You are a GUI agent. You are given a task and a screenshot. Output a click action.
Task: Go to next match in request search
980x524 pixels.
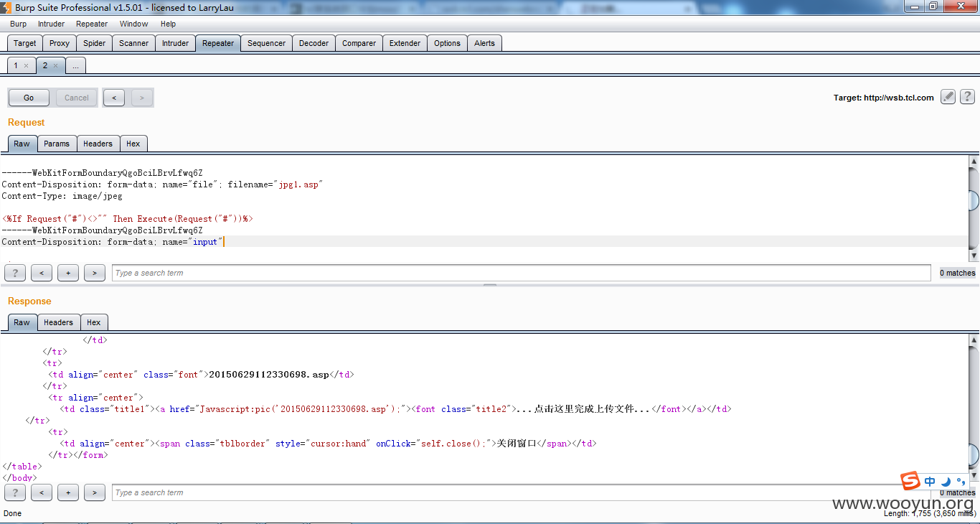[x=95, y=273]
